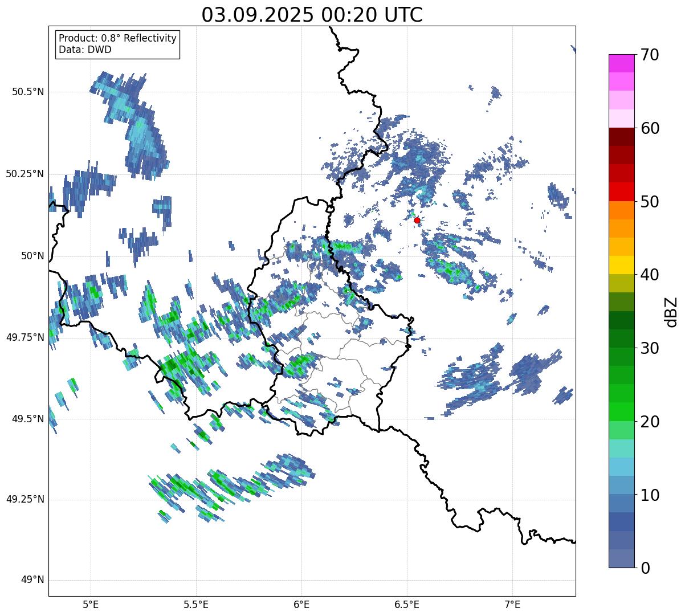The height and width of the screenshot is (616, 685).
Task: Click the 49.5°N latitude label
Action: point(28,419)
